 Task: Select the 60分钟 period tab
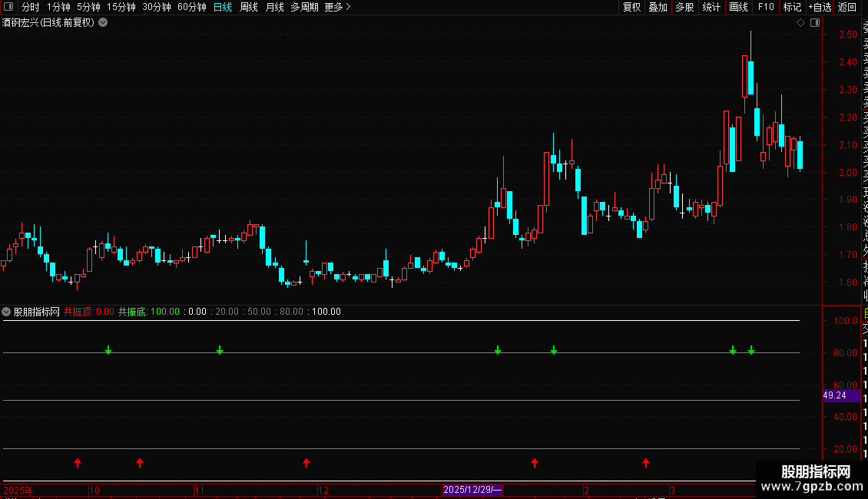click(191, 7)
